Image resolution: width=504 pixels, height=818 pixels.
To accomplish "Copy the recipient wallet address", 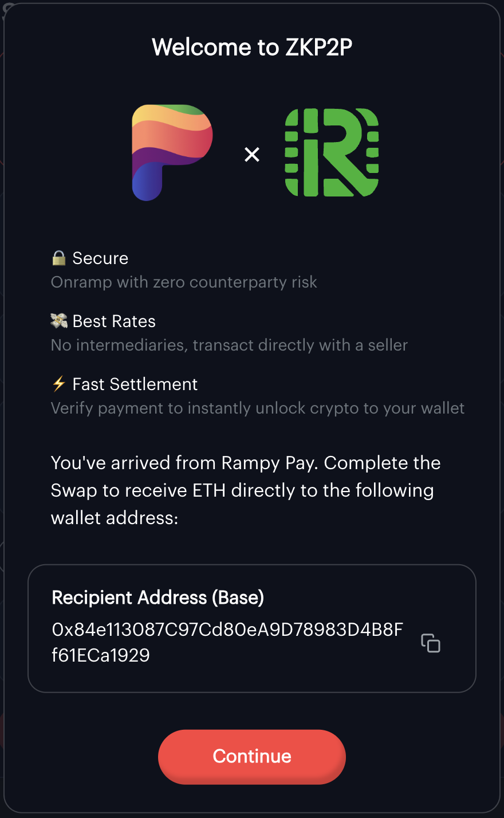I will 431,644.
